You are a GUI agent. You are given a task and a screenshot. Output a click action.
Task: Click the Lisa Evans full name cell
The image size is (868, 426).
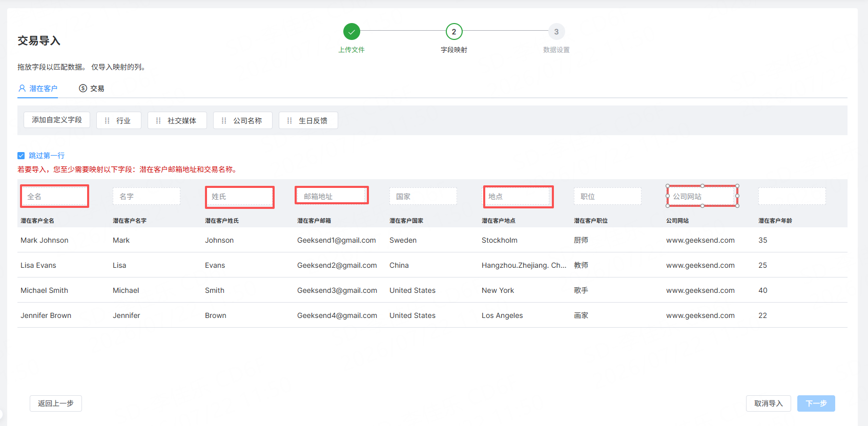point(38,265)
